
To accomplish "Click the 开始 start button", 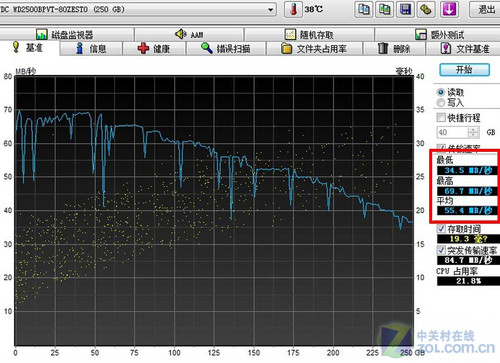I will (x=464, y=70).
